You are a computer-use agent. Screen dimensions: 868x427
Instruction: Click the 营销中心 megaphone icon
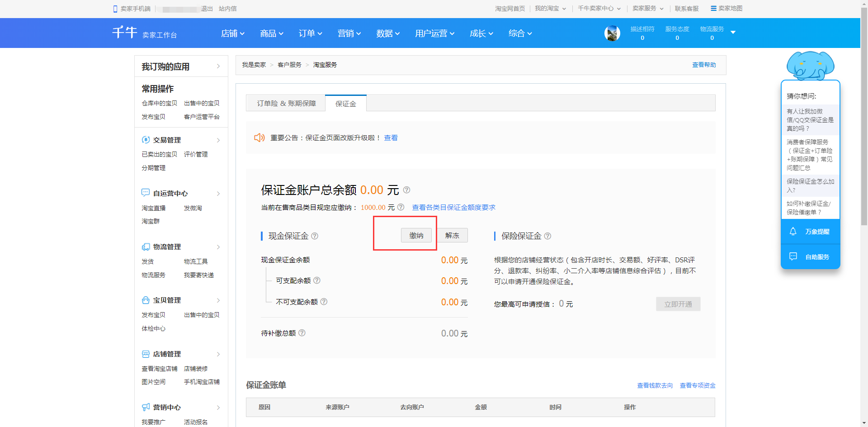click(x=146, y=407)
